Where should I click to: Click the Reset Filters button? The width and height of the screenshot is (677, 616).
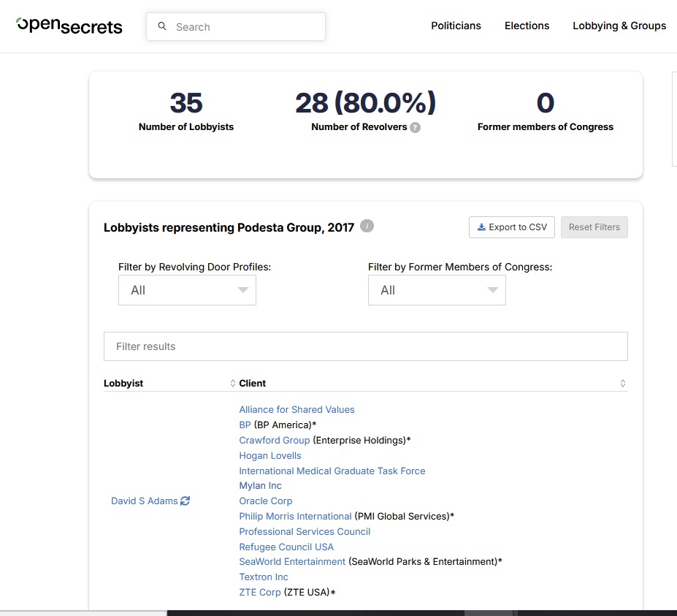point(594,227)
